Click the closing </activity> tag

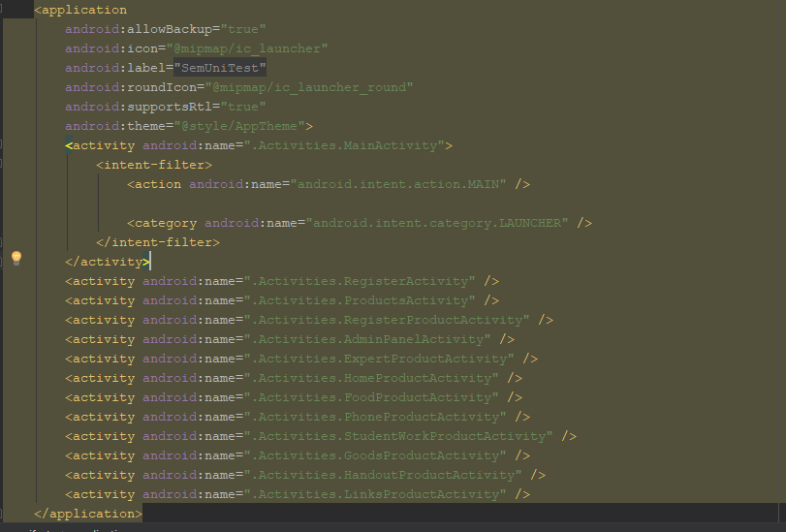point(108,262)
